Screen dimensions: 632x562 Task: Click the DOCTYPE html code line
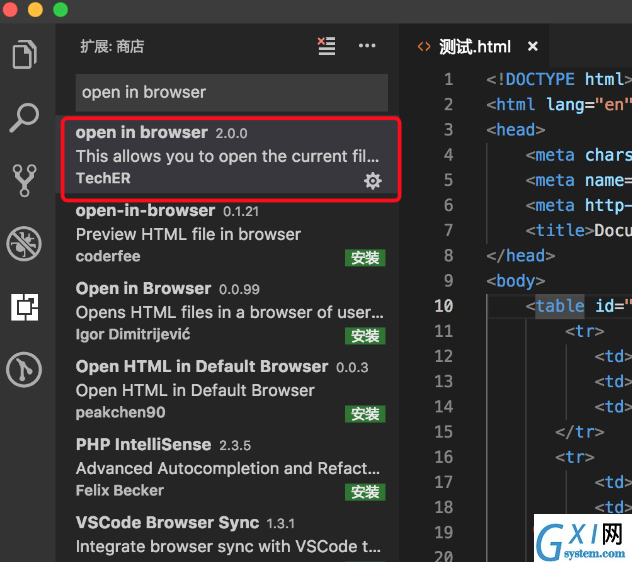click(x=559, y=79)
